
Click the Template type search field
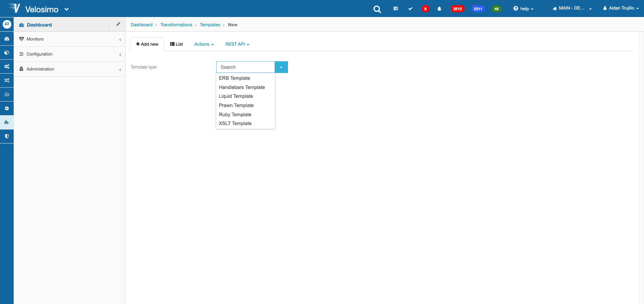coord(246,67)
